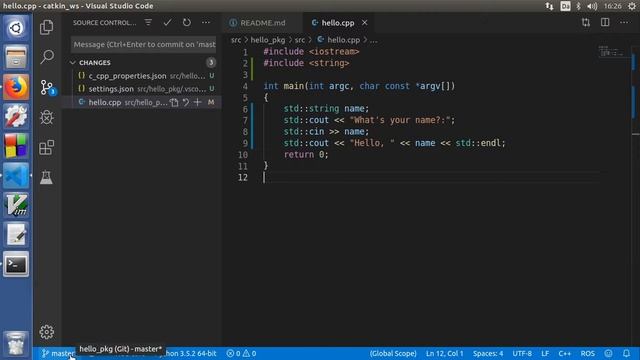Click the clock showing 16:26
Screen dimensions: 640x360
[x=612, y=6]
